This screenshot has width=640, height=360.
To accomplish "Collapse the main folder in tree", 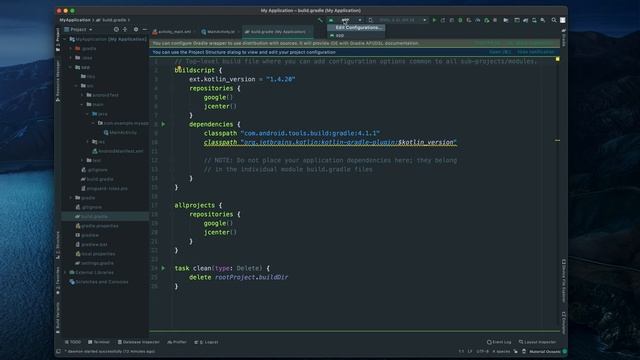I will pyautogui.click(x=82, y=104).
